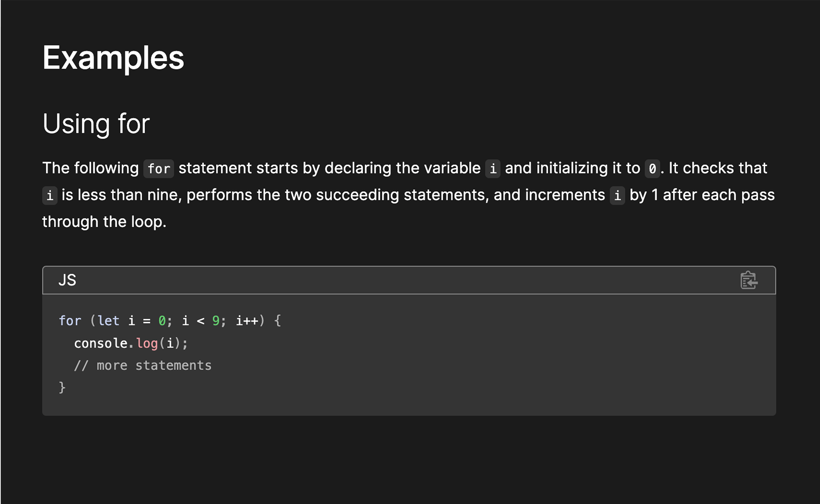Select the code block header bar
Screen dimensions: 820x504
pos(411,280)
